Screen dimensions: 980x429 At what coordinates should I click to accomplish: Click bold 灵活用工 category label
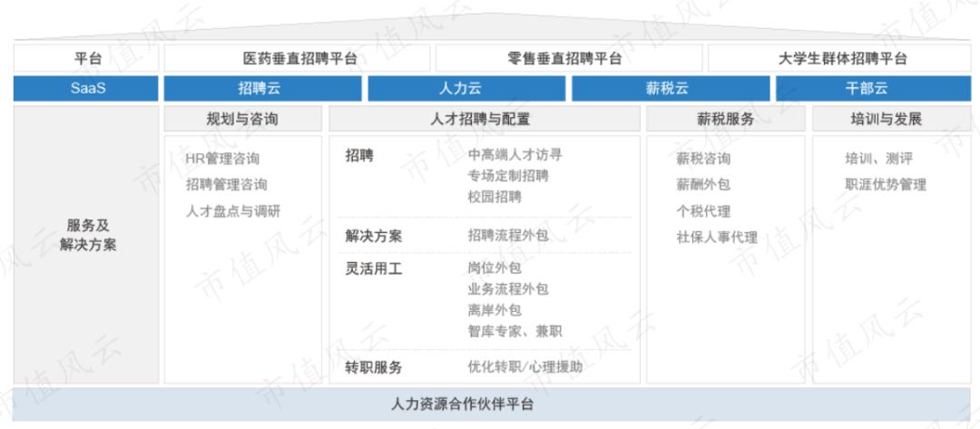[373, 268]
